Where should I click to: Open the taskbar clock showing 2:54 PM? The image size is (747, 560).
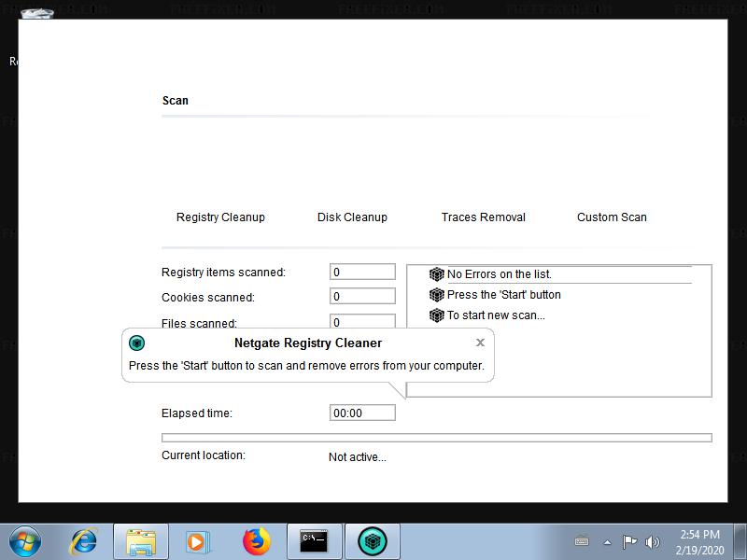(699, 542)
